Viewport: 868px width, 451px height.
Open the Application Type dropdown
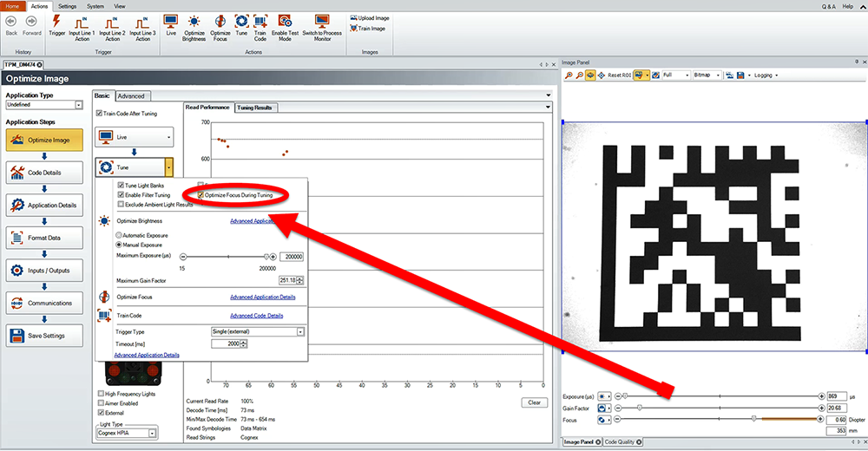pyautogui.click(x=78, y=105)
